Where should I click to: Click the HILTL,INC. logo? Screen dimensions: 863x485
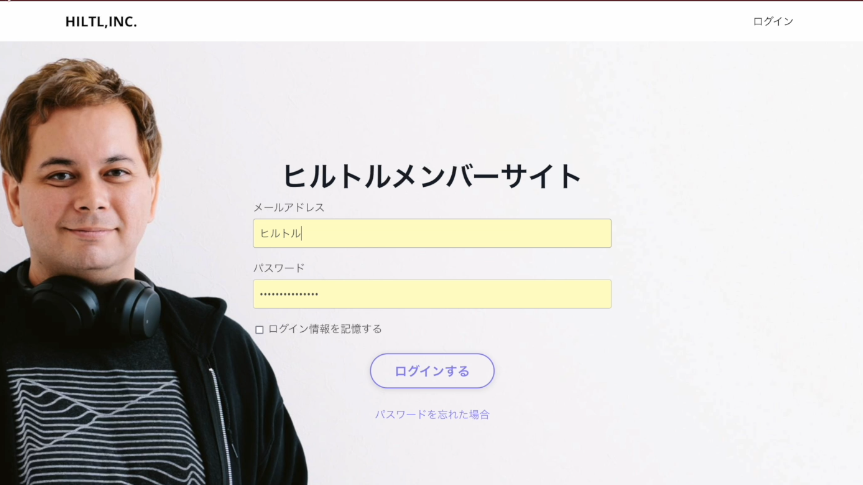click(101, 21)
